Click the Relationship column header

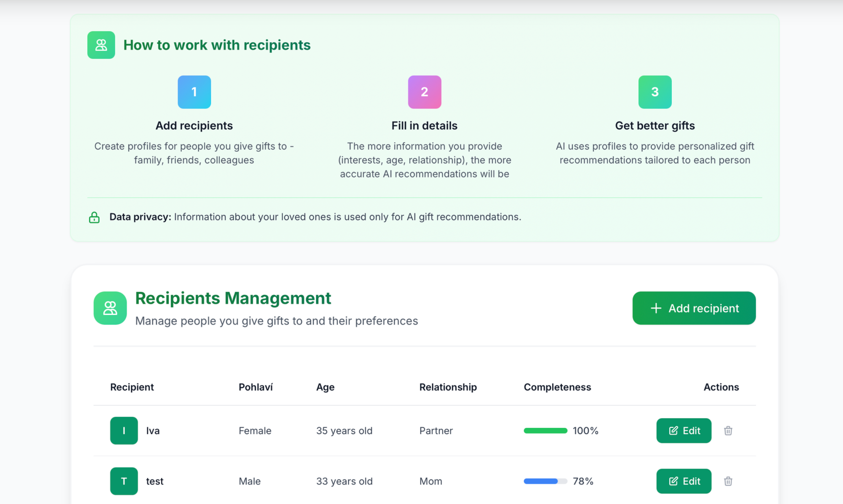coord(448,387)
